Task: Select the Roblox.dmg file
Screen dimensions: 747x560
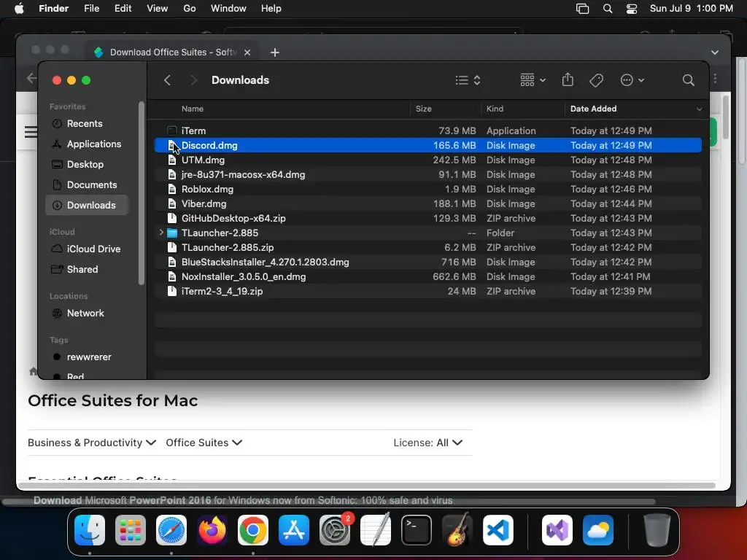Action: coord(427,189)
